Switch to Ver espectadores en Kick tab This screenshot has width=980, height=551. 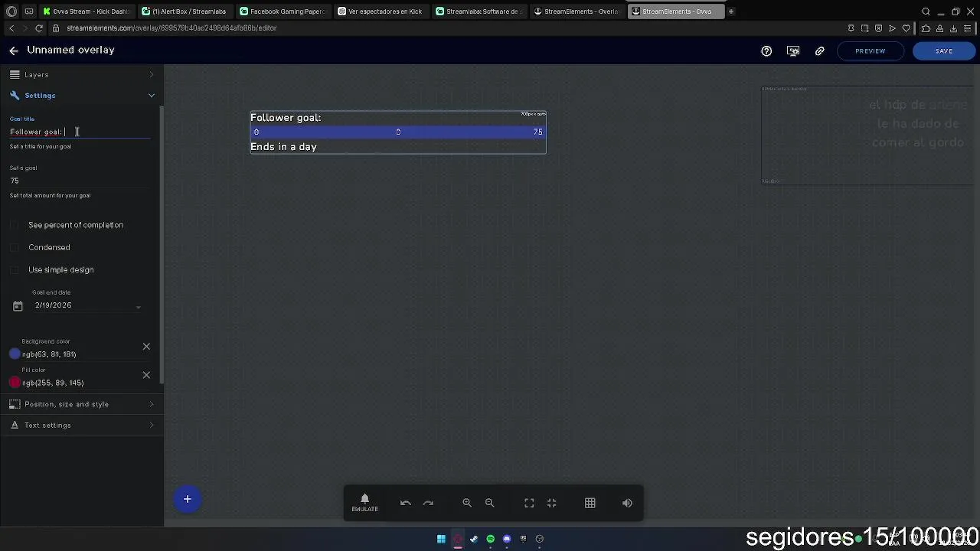pyautogui.click(x=380, y=11)
